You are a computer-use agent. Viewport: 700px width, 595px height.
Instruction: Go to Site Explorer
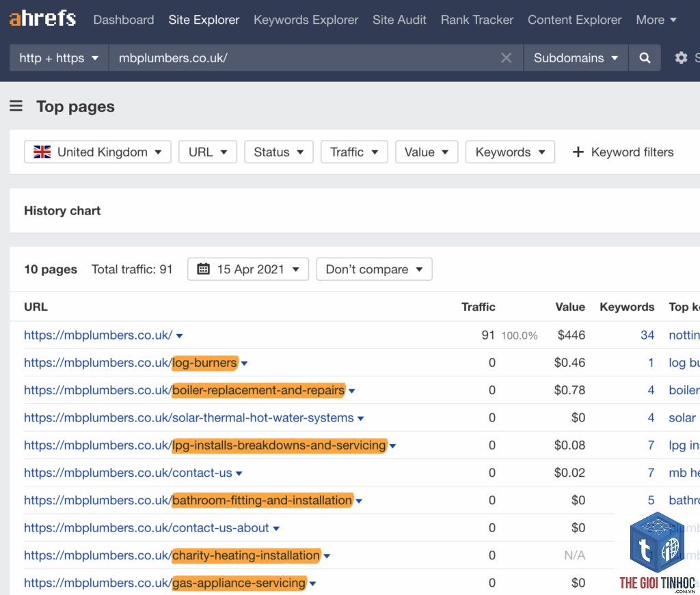point(204,20)
